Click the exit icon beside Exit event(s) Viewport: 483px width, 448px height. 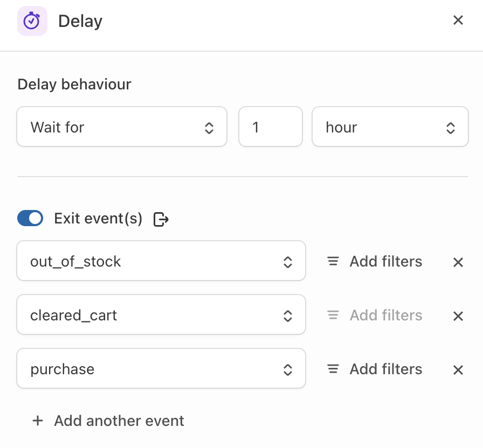point(161,219)
